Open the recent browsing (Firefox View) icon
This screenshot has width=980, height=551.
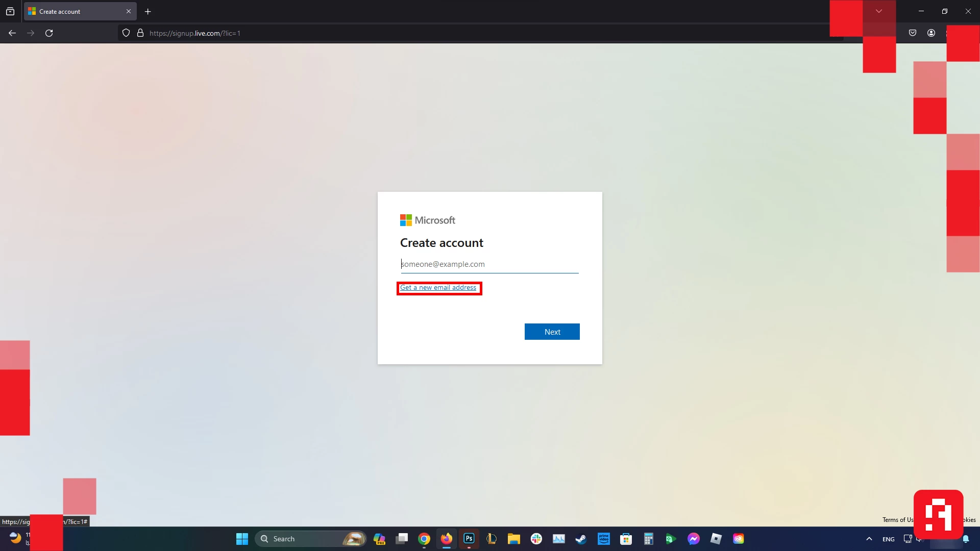[10, 11]
